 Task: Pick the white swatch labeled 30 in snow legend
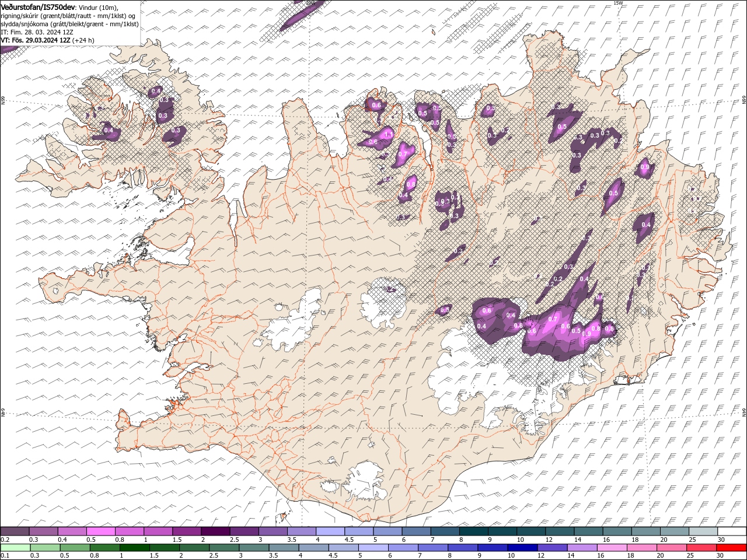[732, 531]
